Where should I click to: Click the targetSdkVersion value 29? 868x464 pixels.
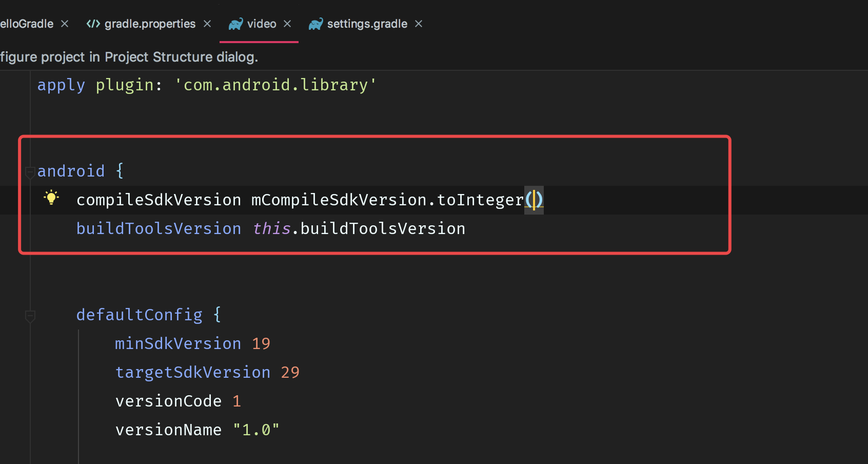click(x=290, y=372)
